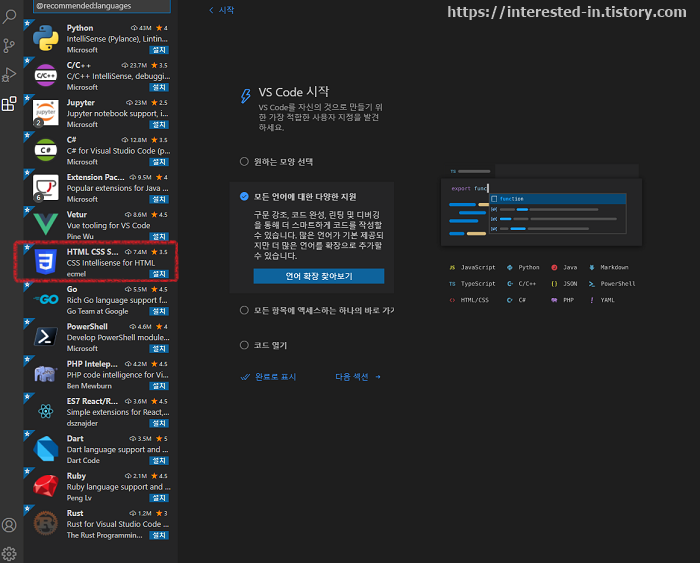
Task: Click the C# extension logo
Action: tap(46, 150)
